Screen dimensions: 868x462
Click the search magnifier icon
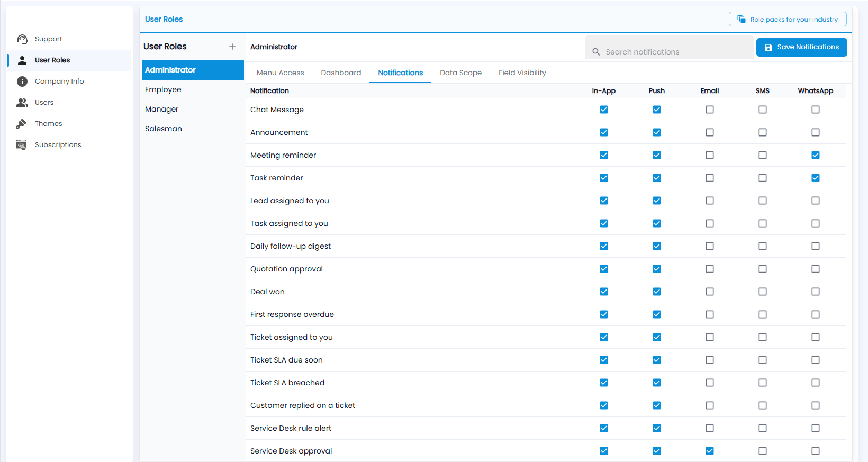[596, 52]
